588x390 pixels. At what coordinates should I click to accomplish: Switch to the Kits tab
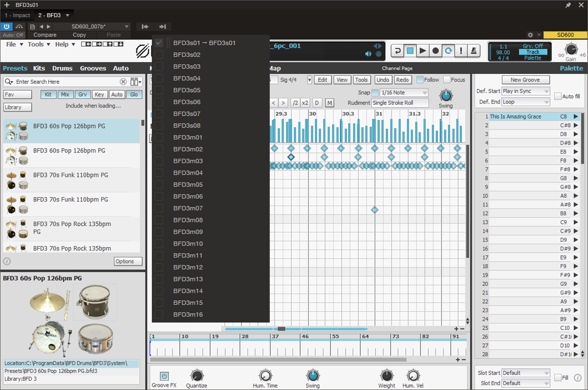click(x=39, y=68)
